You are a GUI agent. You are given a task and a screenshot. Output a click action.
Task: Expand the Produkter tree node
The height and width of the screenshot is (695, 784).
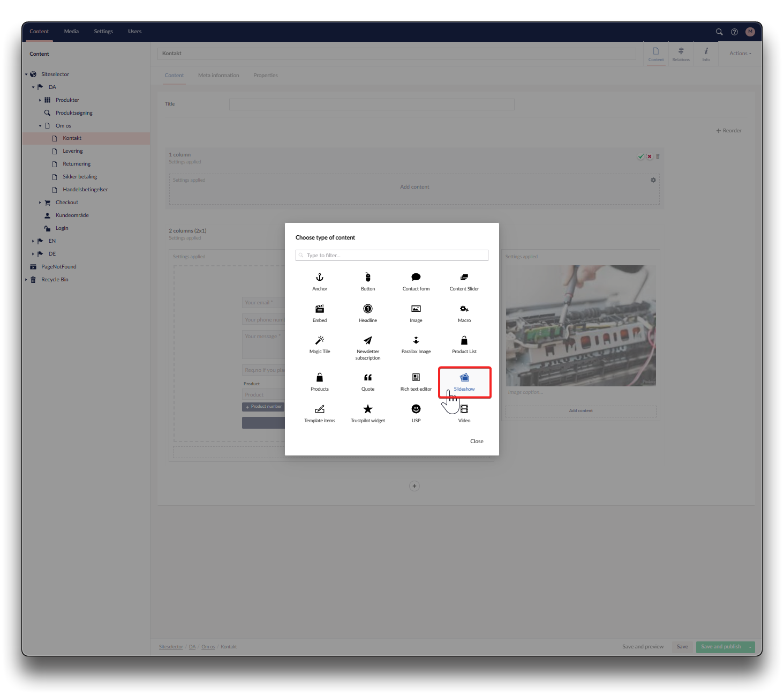point(40,100)
